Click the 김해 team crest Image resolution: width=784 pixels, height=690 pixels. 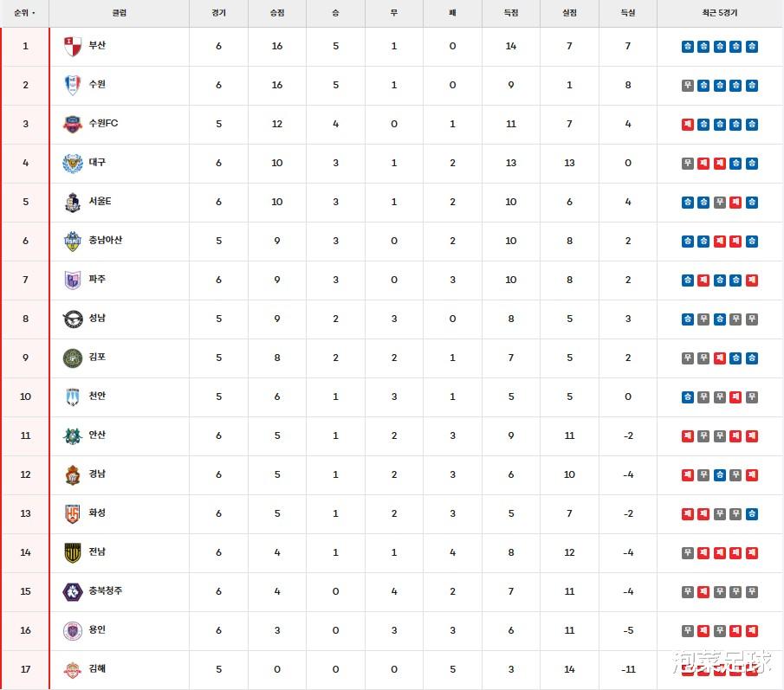tap(73, 669)
